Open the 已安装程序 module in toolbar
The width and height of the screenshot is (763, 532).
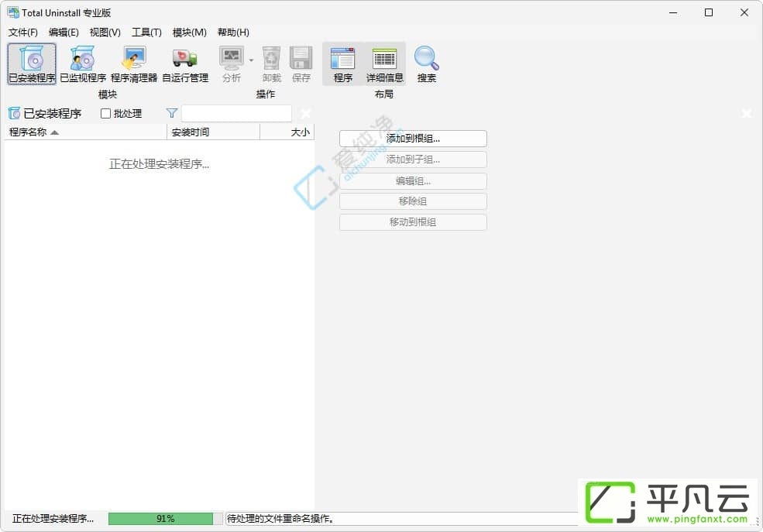(32, 63)
